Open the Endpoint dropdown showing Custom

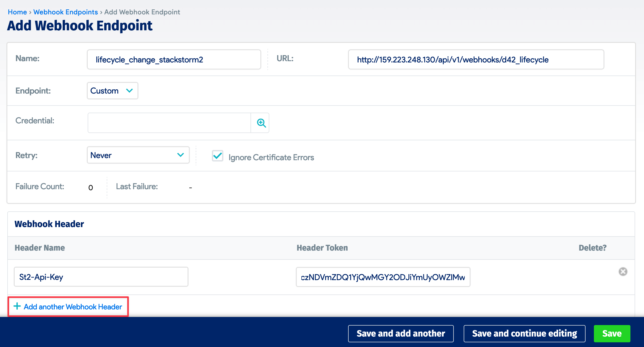click(x=112, y=91)
